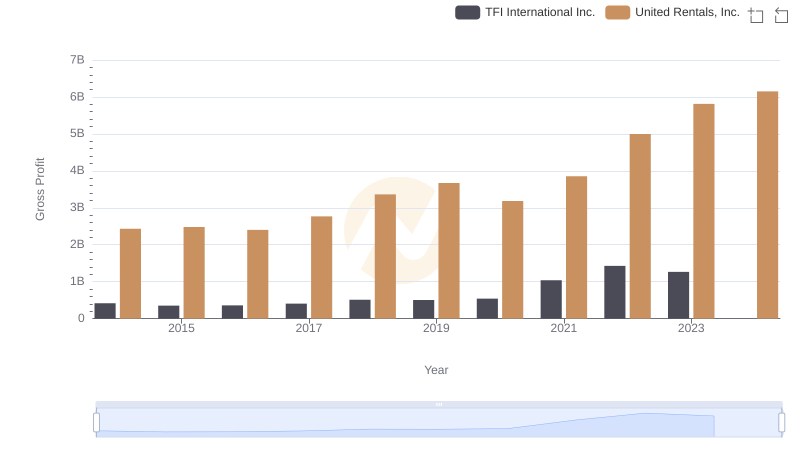Screen dimensions: 800x461
Task: Click the 6B y-axis label
Action: [77, 97]
